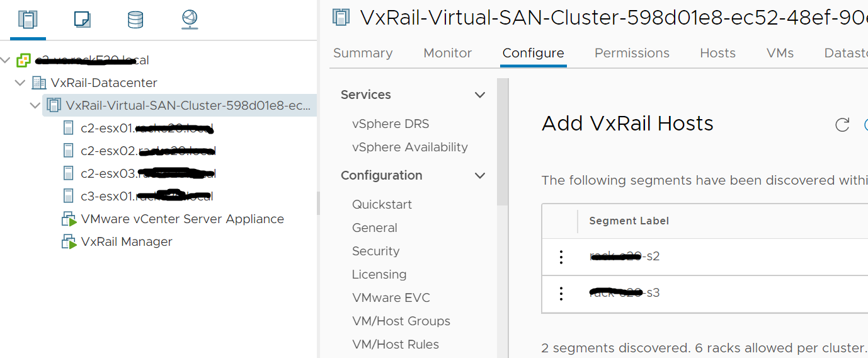Click the refresh icon beside Add VxRail Hosts
Screen dimensions: 868x358
point(842,125)
